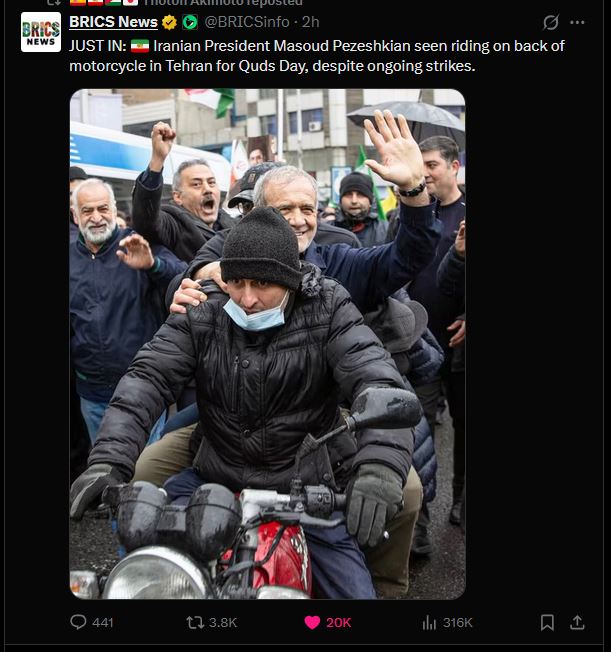611x652 pixels.
Task: Click the gold verified badge
Action: point(169,22)
